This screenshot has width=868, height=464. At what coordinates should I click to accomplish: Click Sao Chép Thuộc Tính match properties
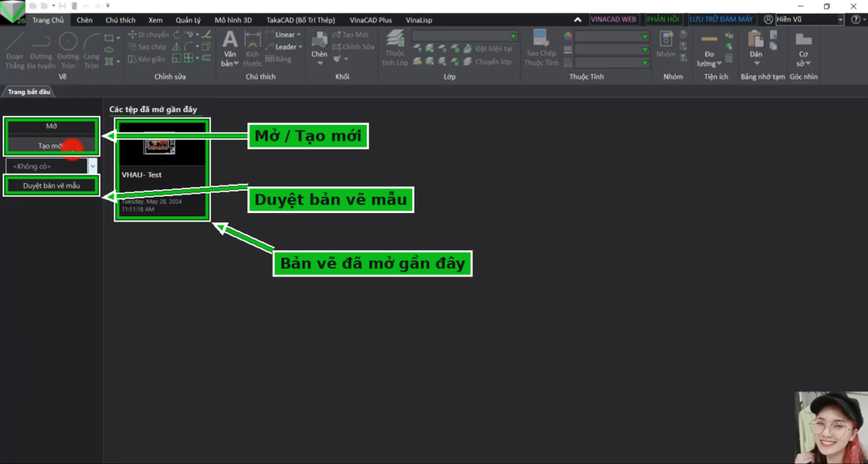click(x=541, y=49)
